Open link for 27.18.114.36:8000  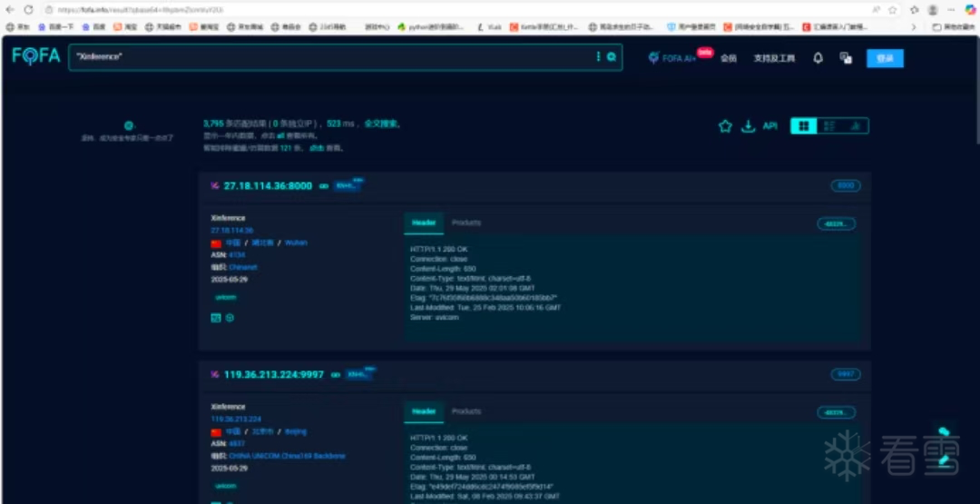(268, 186)
